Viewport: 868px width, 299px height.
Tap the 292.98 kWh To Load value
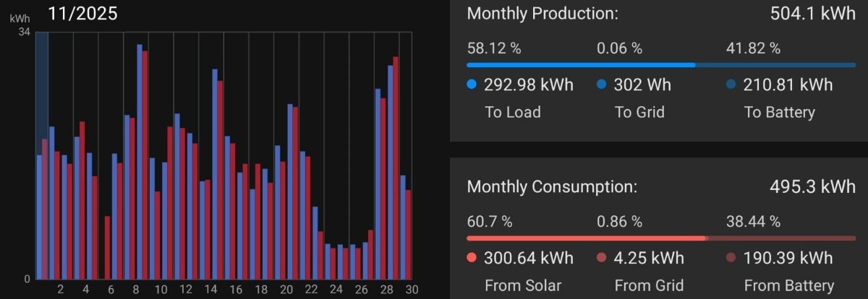click(529, 84)
